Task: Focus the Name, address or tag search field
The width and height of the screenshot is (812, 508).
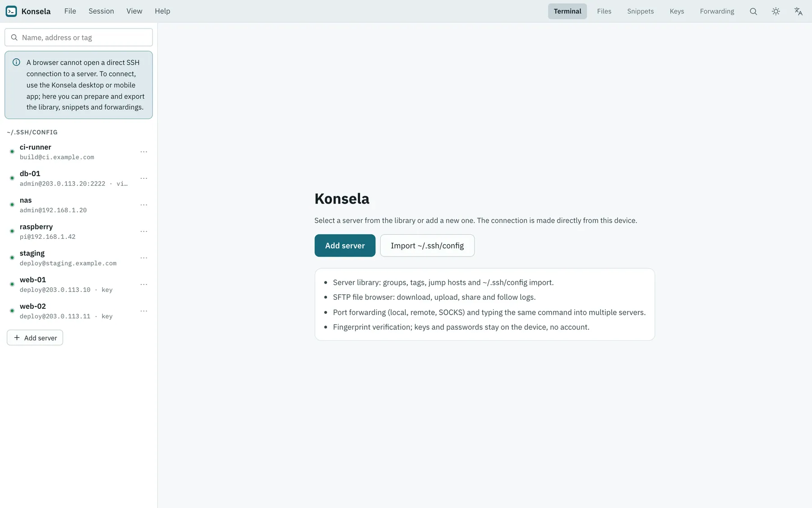Action: 78,37
